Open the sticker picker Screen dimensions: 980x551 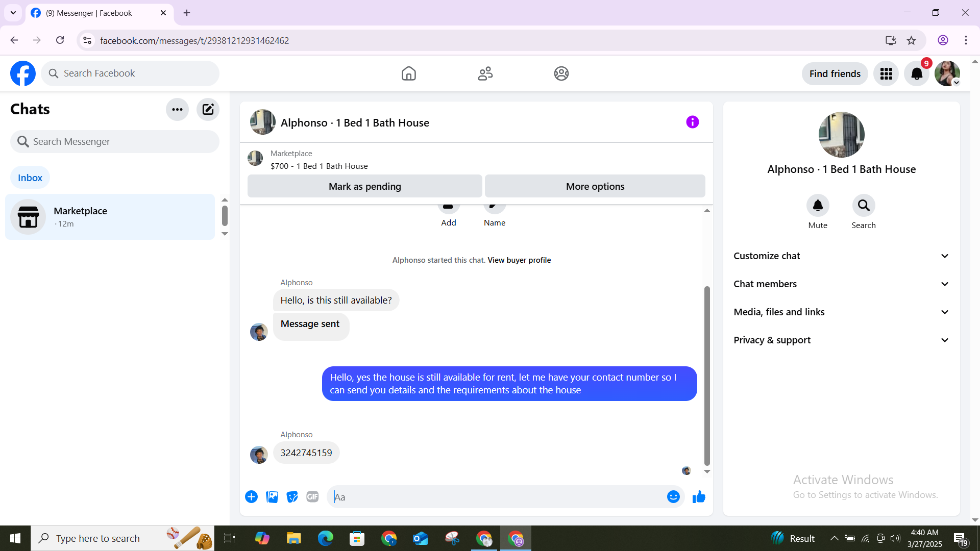292,497
